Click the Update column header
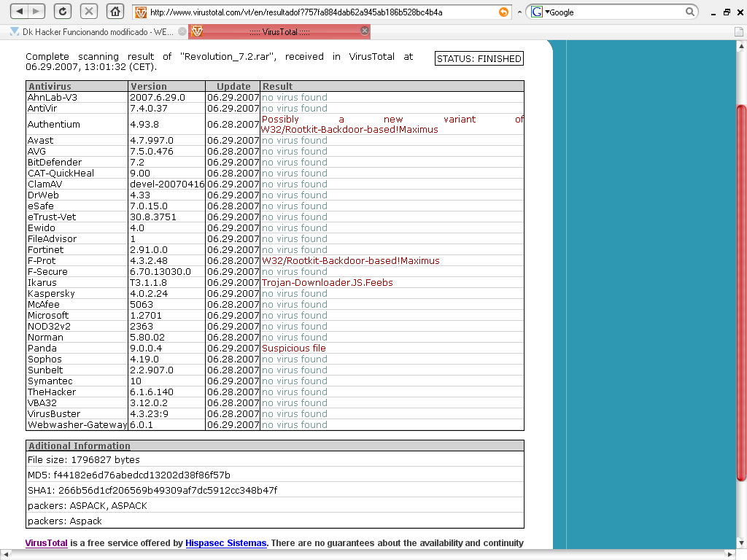747x560 pixels. [233, 86]
